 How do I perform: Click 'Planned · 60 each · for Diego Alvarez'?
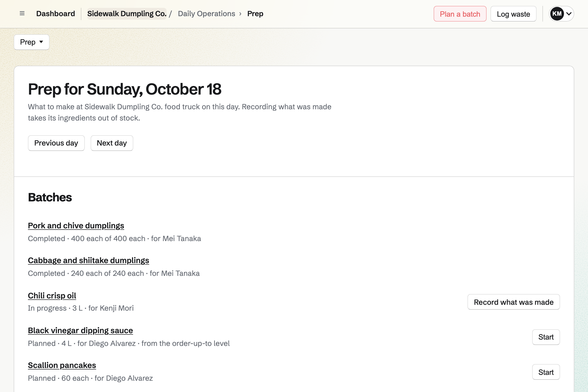(90, 378)
